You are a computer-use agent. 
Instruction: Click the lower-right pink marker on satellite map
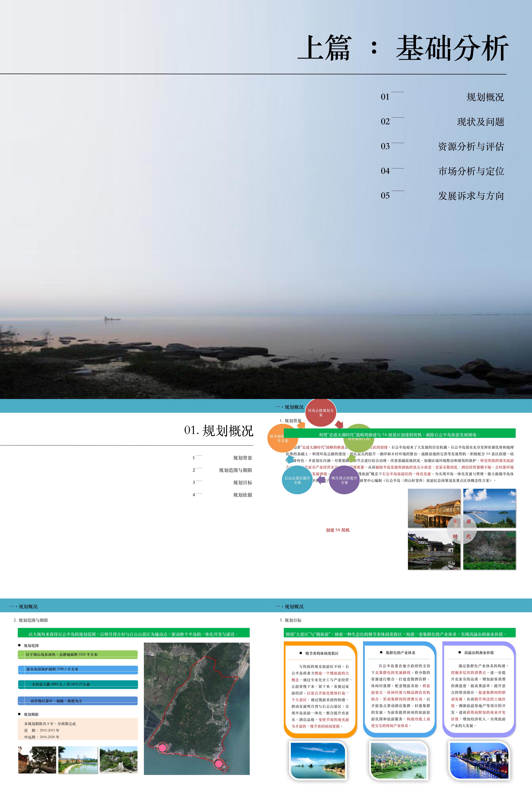click(219, 764)
